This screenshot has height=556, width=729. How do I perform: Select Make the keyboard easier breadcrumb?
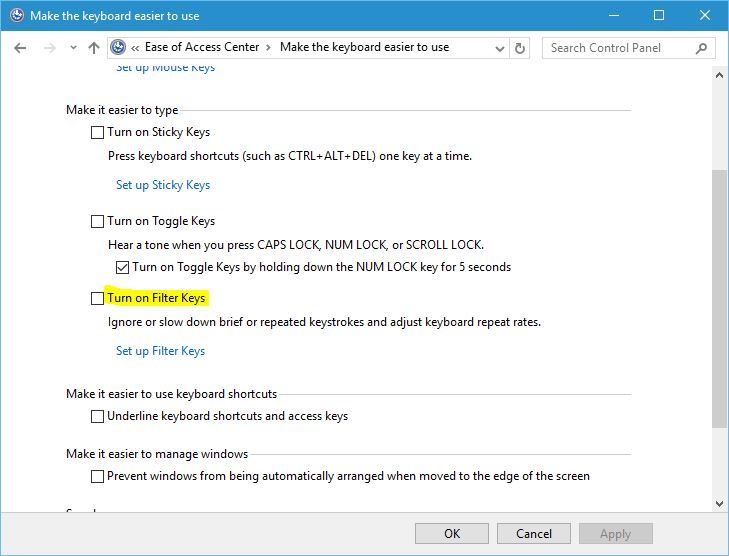pyautogui.click(x=364, y=47)
